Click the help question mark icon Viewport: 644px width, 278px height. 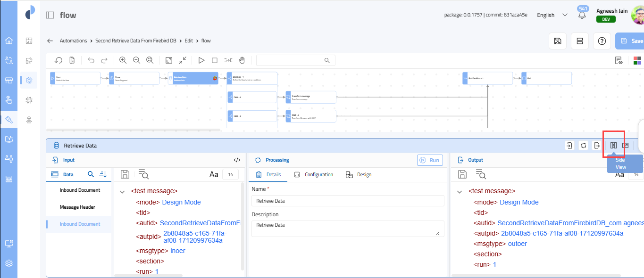[602, 41]
